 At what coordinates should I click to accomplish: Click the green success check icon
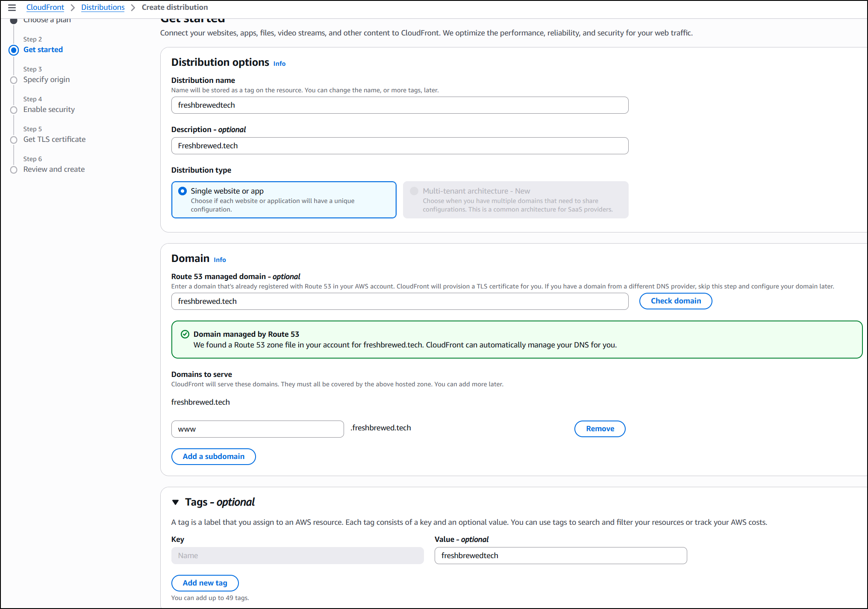tap(185, 334)
